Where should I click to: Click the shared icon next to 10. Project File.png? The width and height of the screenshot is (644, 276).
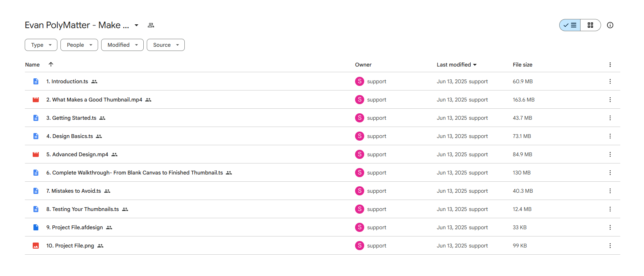tap(100, 246)
